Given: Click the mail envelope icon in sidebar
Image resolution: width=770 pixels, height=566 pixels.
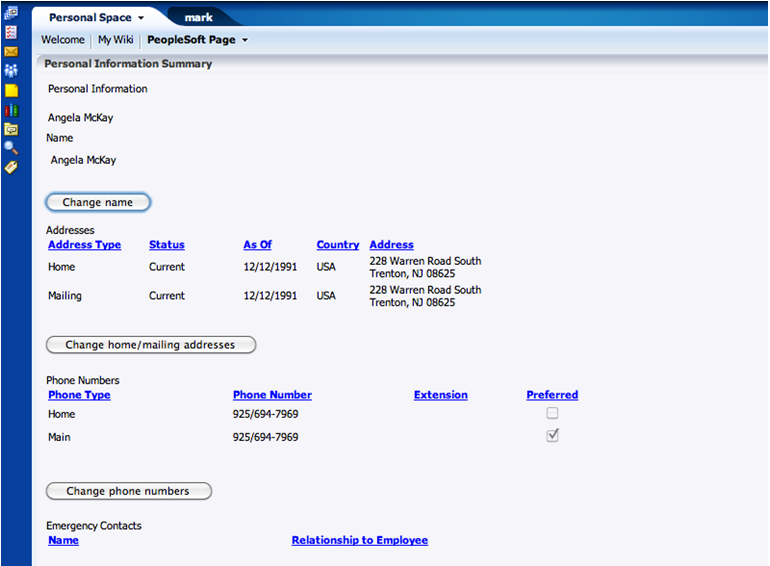Looking at the screenshot, I should pos(11,51).
